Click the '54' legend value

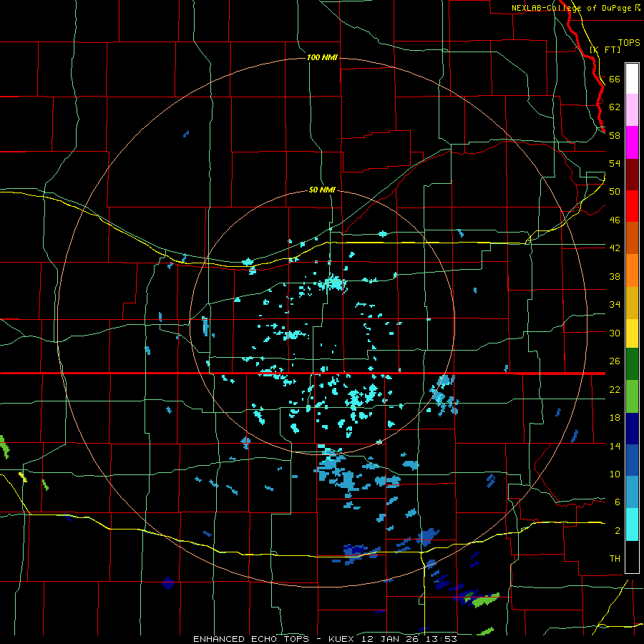[615, 163]
